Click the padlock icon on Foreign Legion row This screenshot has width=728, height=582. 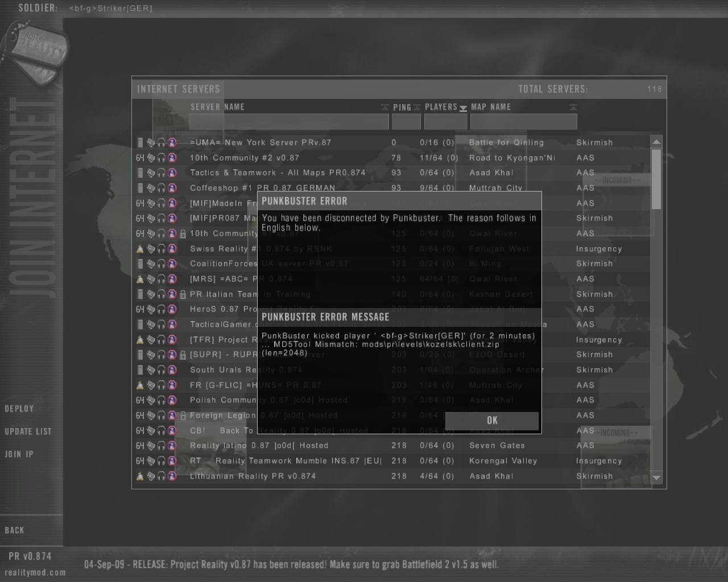click(x=183, y=415)
